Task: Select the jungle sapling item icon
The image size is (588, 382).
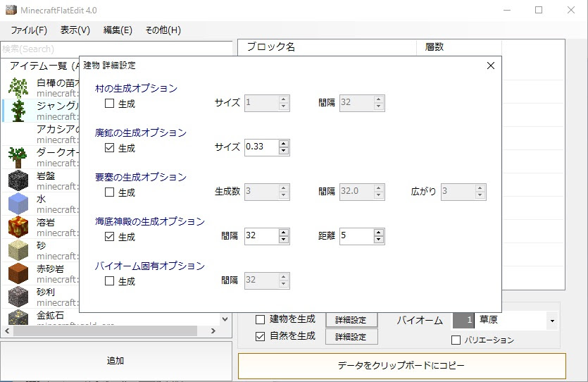Action: click(x=18, y=111)
